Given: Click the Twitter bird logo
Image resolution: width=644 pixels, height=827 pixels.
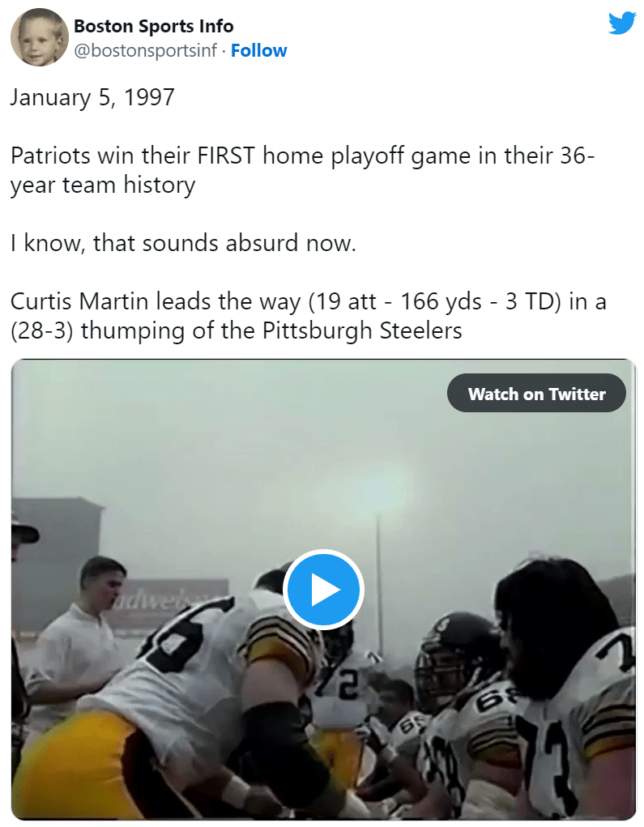Looking at the screenshot, I should (622, 23).
